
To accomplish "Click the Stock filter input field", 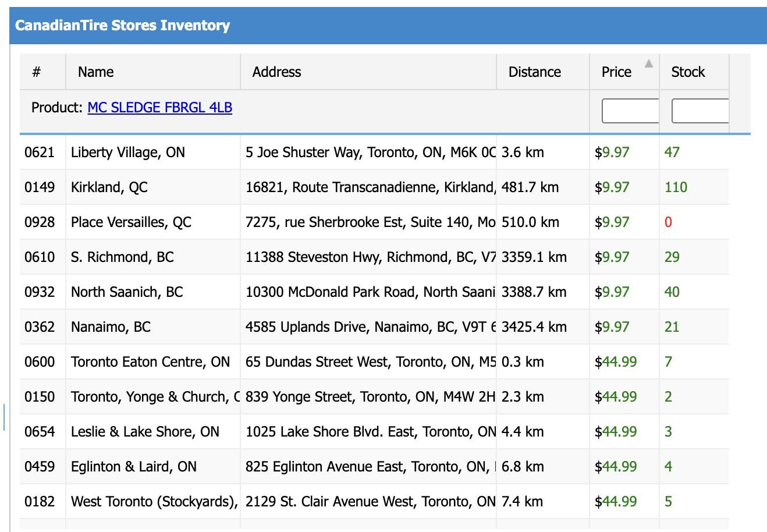I will click(x=700, y=111).
